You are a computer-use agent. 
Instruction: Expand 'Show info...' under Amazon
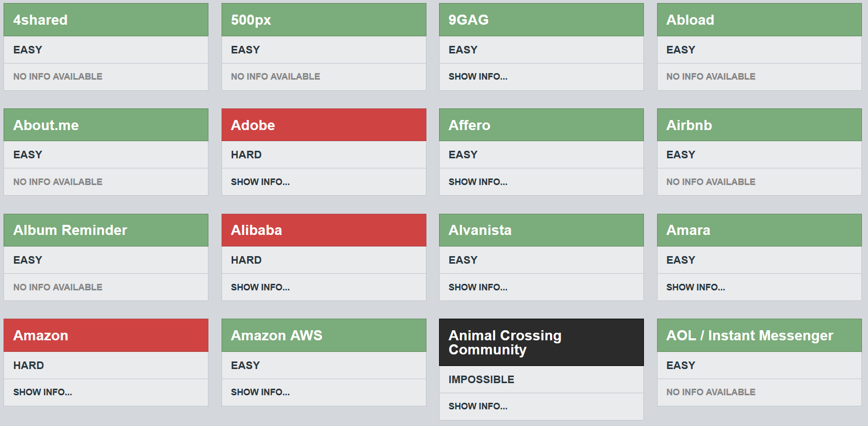(x=42, y=392)
